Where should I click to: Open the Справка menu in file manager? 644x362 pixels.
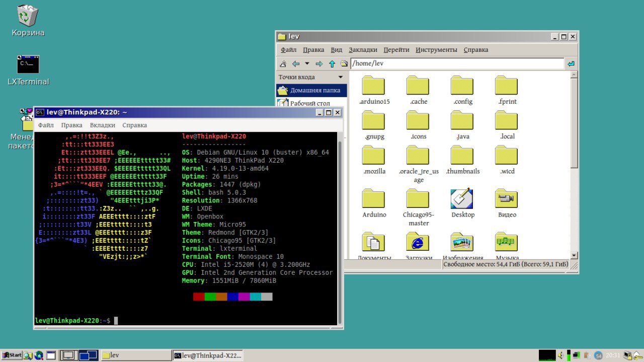pyautogui.click(x=476, y=50)
